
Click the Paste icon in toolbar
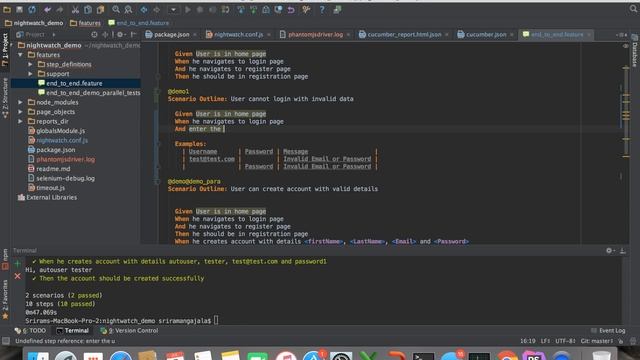[100, 9]
